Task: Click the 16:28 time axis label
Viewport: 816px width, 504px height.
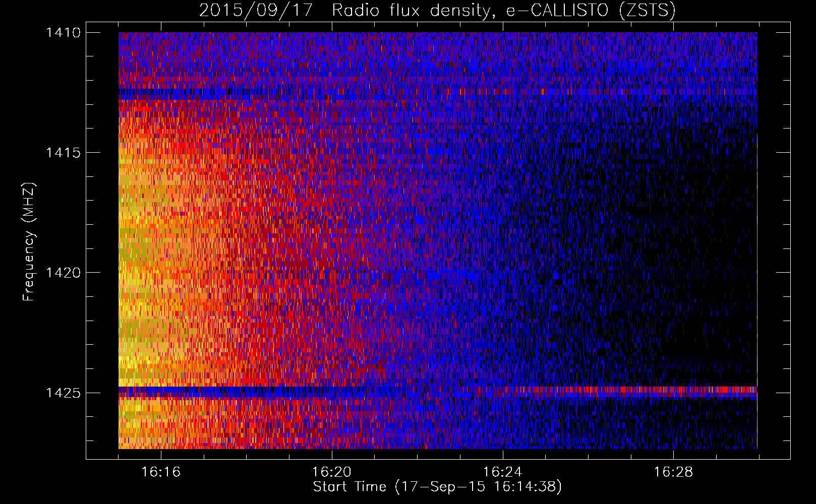Action: point(674,472)
